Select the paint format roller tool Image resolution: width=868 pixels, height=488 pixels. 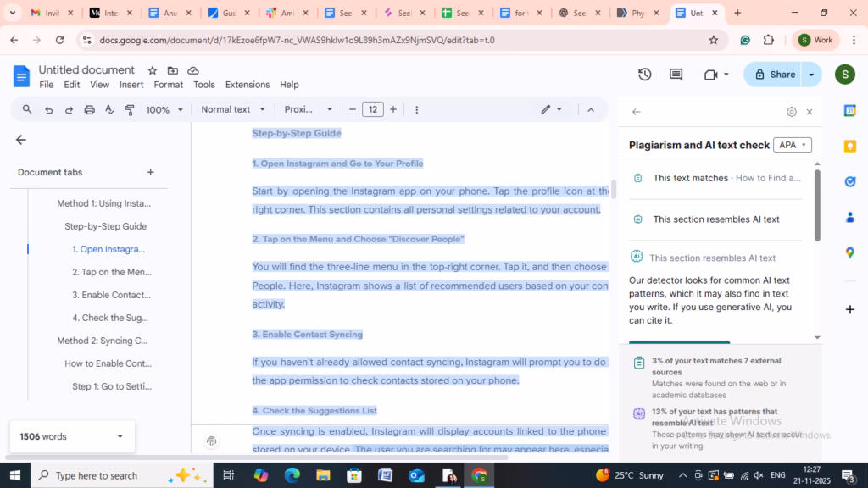pos(130,109)
